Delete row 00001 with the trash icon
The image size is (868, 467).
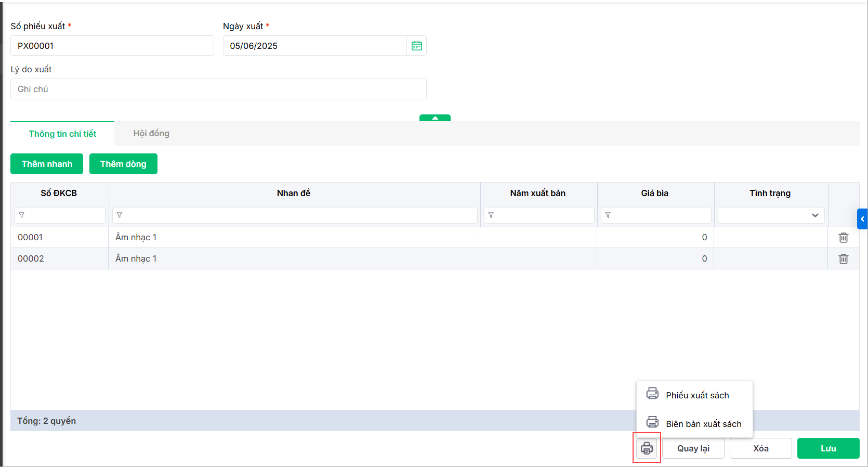(x=843, y=238)
